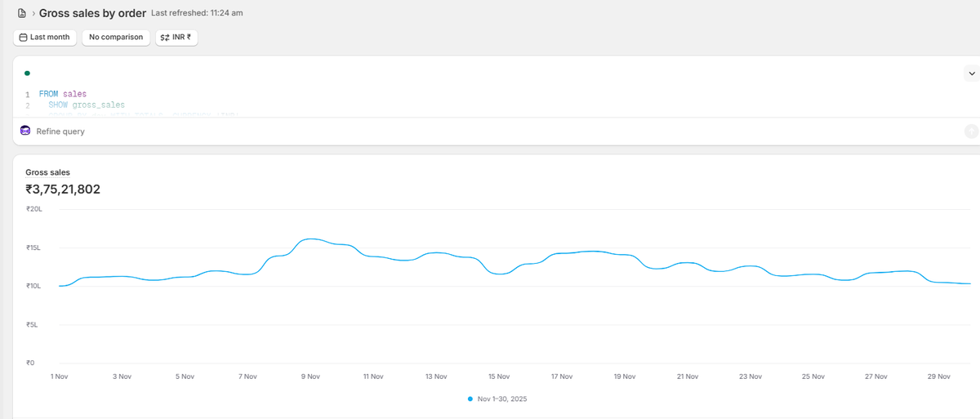Click the 7 Nov axis date
Viewport: 980px width, 419px height.
pos(247,377)
